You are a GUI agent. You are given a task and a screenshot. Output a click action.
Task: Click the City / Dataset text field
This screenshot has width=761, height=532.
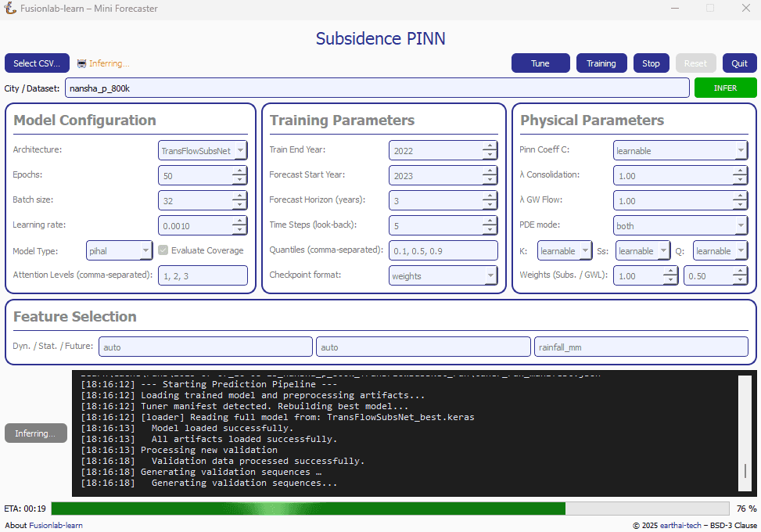[376, 88]
